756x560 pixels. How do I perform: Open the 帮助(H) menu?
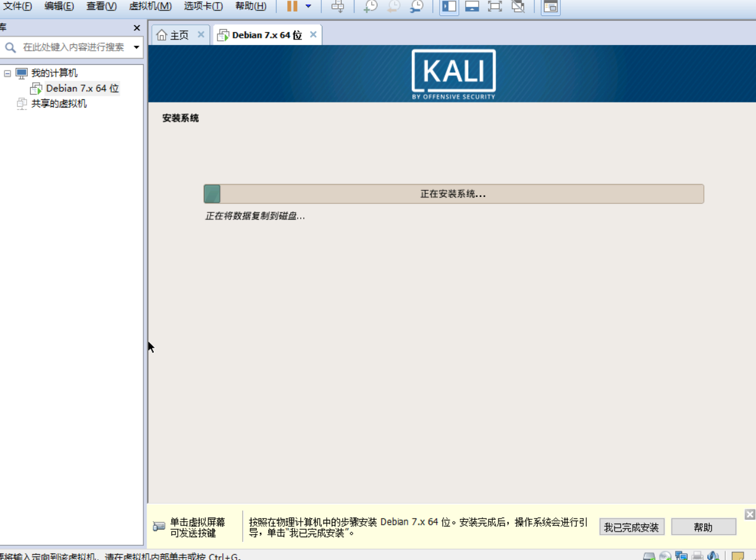(x=251, y=6)
